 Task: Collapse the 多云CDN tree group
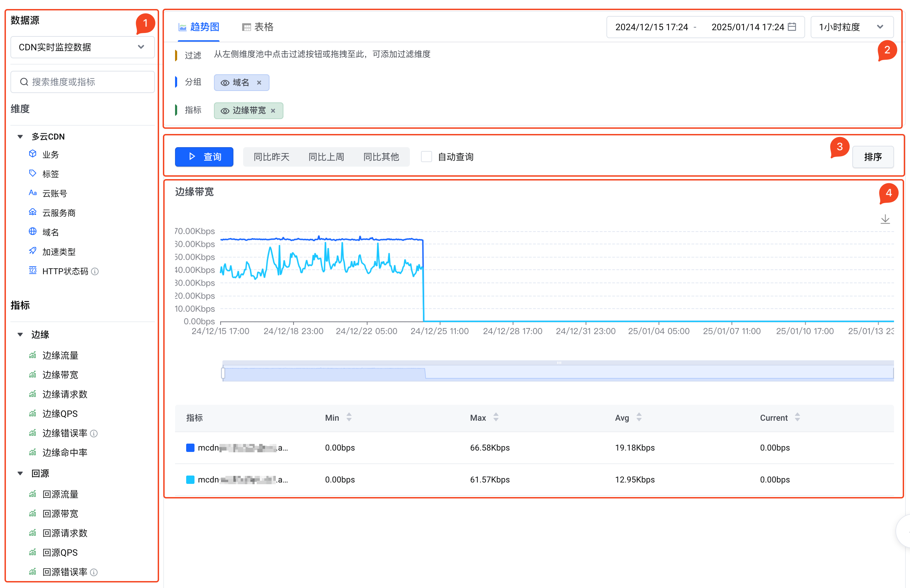click(x=20, y=137)
